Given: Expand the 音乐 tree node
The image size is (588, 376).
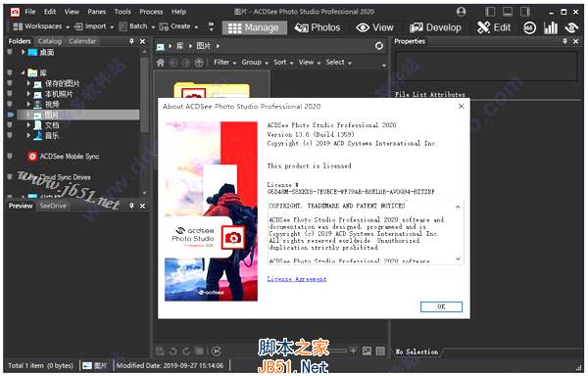Looking at the screenshot, I should [x=28, y=135].
